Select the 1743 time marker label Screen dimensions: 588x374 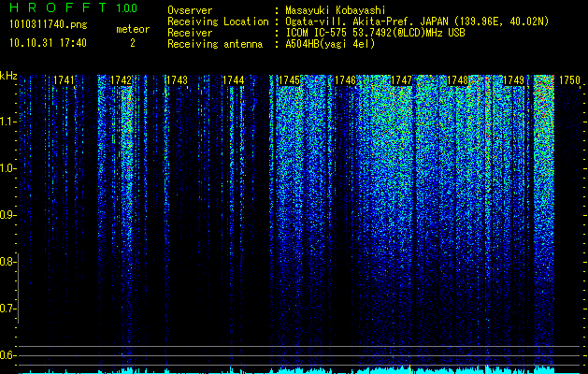coord(177,80)
